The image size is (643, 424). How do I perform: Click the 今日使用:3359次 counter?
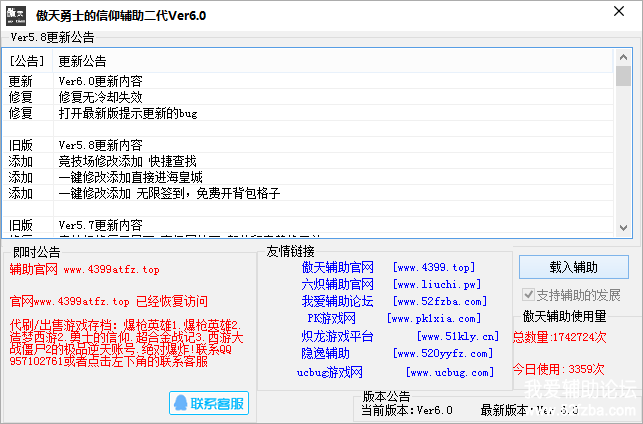point(559,369)
